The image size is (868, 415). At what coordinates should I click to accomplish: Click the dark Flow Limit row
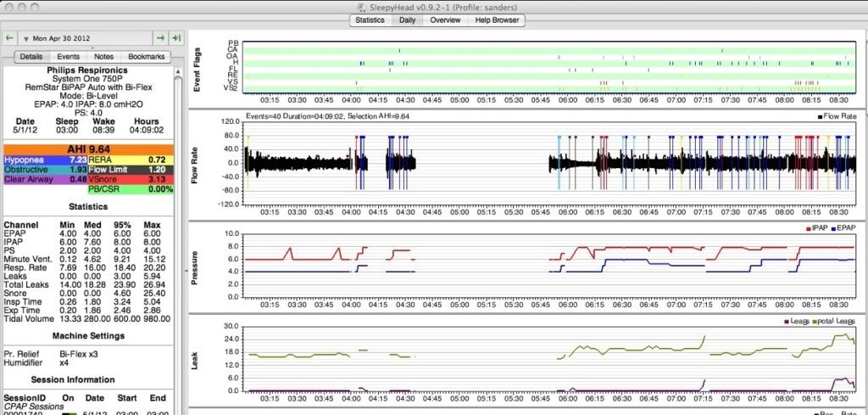131,170
